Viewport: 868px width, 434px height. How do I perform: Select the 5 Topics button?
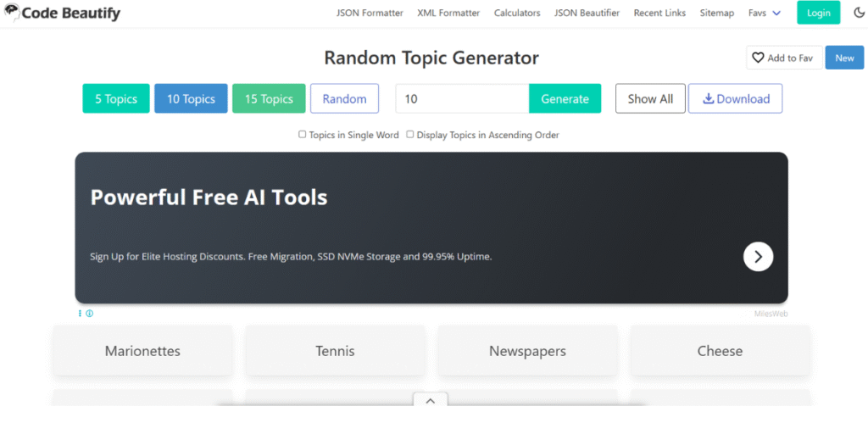116,98
